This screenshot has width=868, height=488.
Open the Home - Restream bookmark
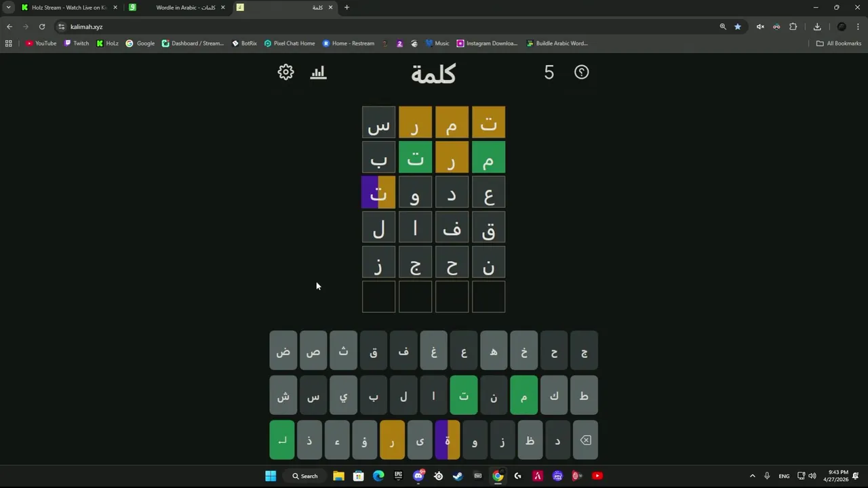(349, 43)
